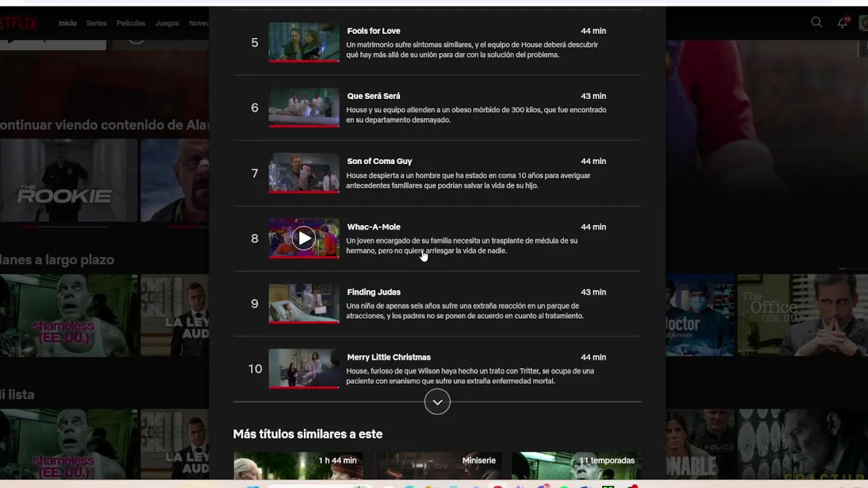868x488 pixels.
Task: Click the 43 min duration of Que Será Será
Action: (593, 96)
